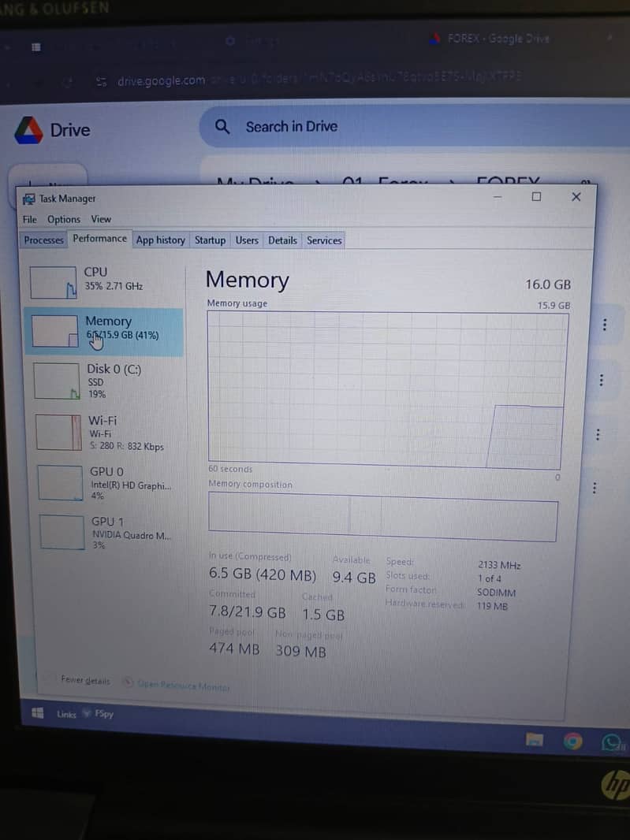Open site information icon beside the URL
The width and height of the screenshot is (630, 840).
click(x=101, y=82)
